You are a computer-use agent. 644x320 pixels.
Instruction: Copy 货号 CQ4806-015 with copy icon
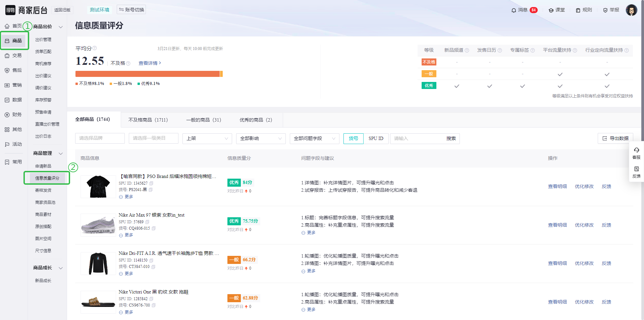(x=154, y=228)
